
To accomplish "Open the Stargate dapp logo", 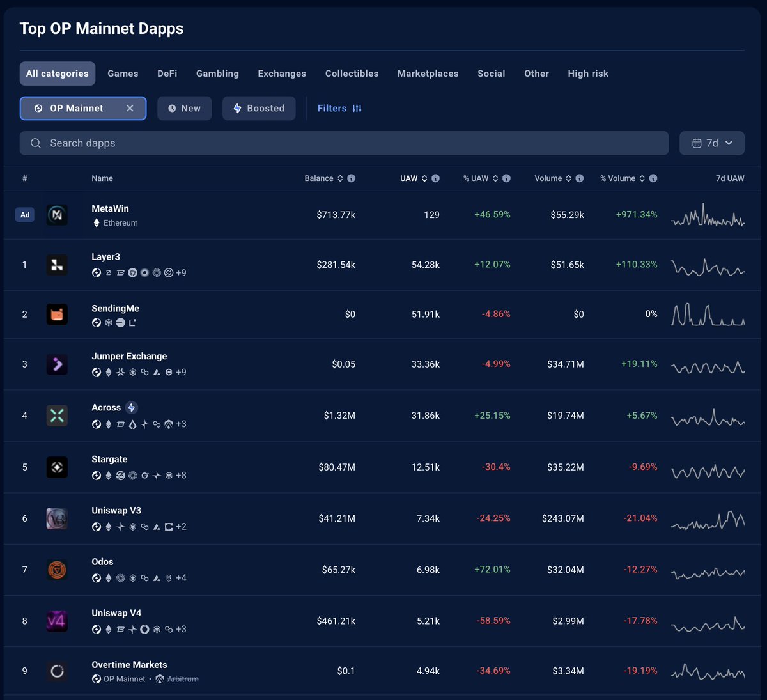I will coord(57,467).
